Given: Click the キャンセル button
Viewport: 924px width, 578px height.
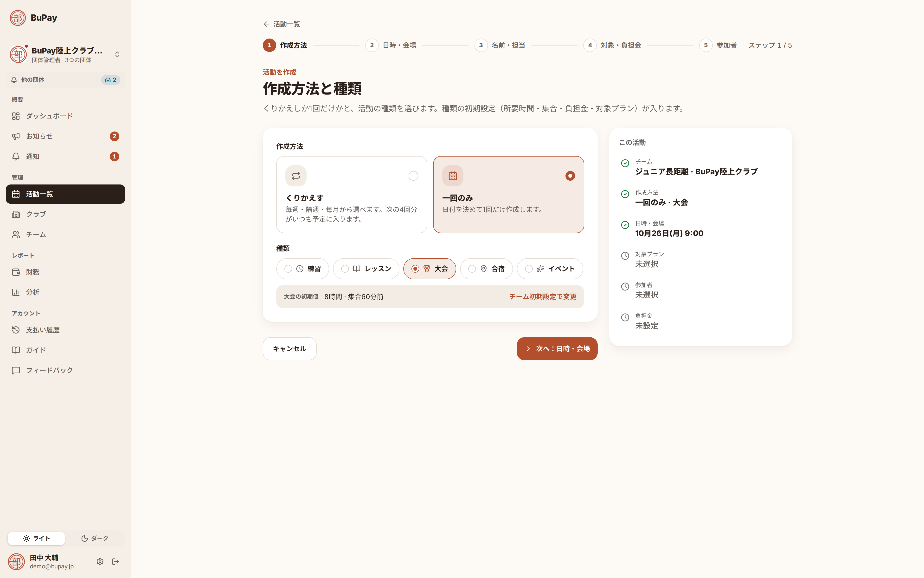Looking at the screenshot, I should tap(289, 349).
